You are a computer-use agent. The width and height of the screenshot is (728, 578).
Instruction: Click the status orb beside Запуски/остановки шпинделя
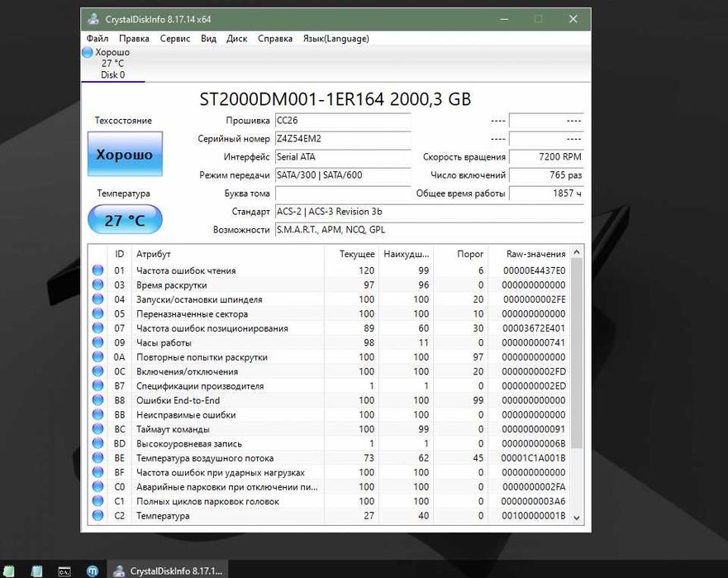tap(98, 299)
